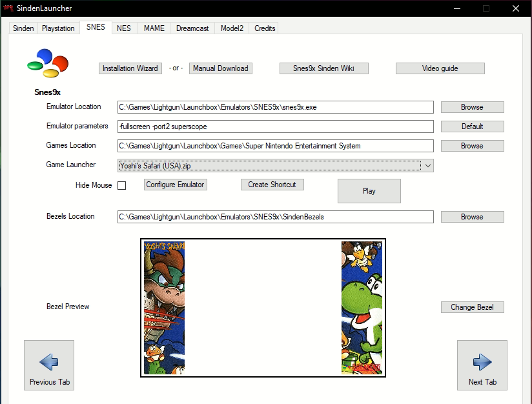Image resolution: width=532 pixels, height=404 pixels.
Task: Close the SindenLauncher window
Action: click(x=516, y=8)
